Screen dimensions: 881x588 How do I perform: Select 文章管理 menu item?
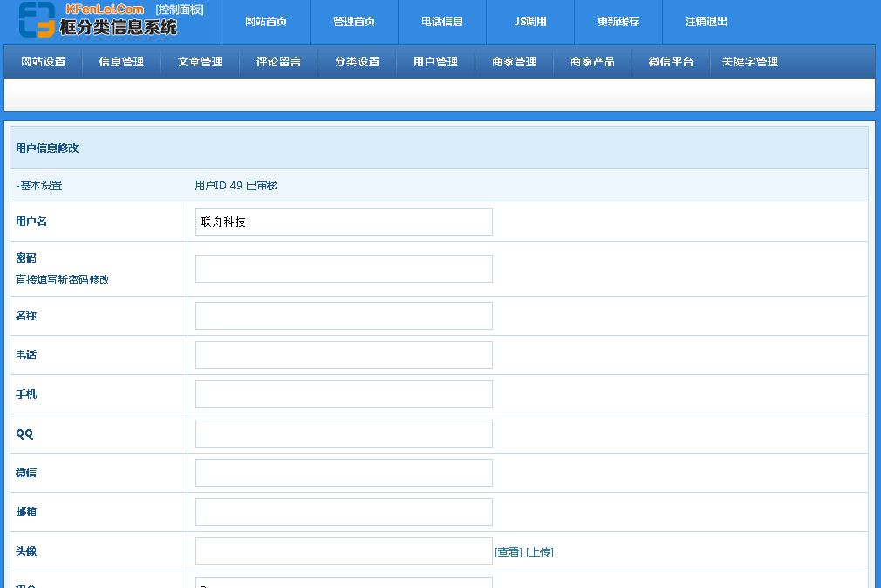pos(201,62)
